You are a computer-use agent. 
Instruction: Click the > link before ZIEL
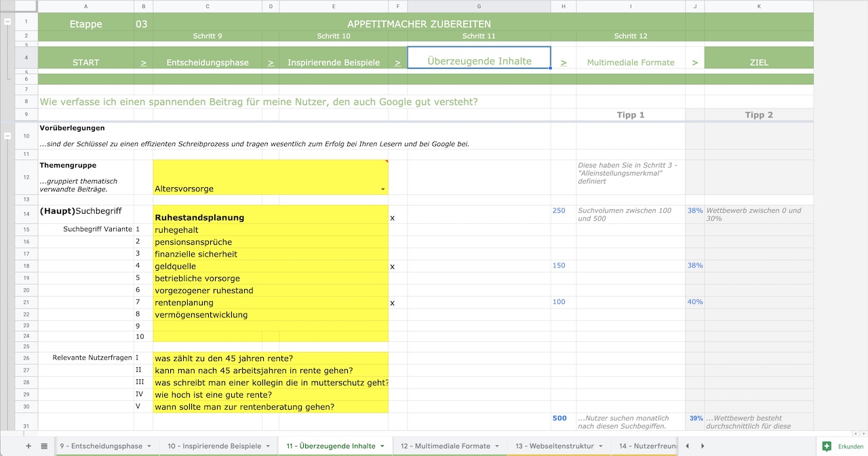click(695, 62)
